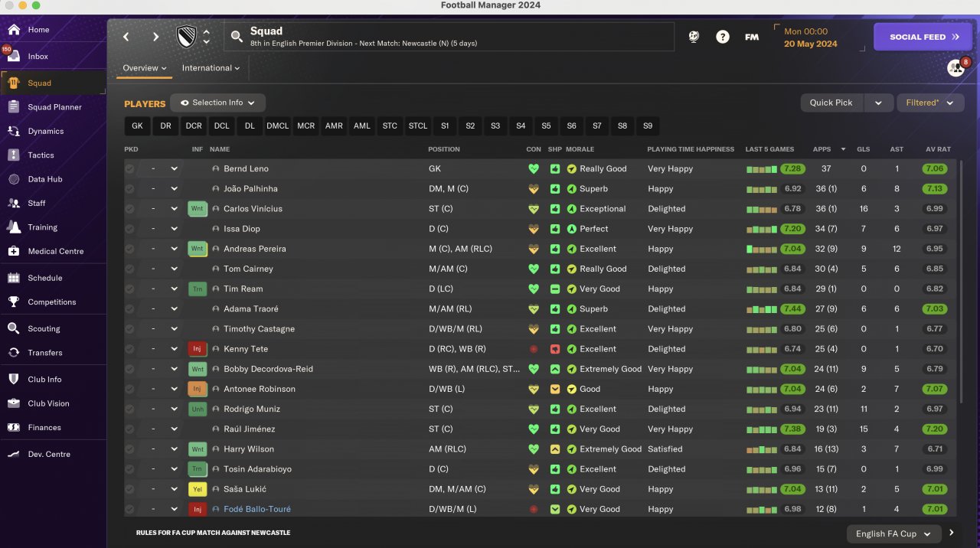Toggle pick checkbox for Adama Traoré
The height and width of the screenshot is (548, 980).
pos(129,309)
